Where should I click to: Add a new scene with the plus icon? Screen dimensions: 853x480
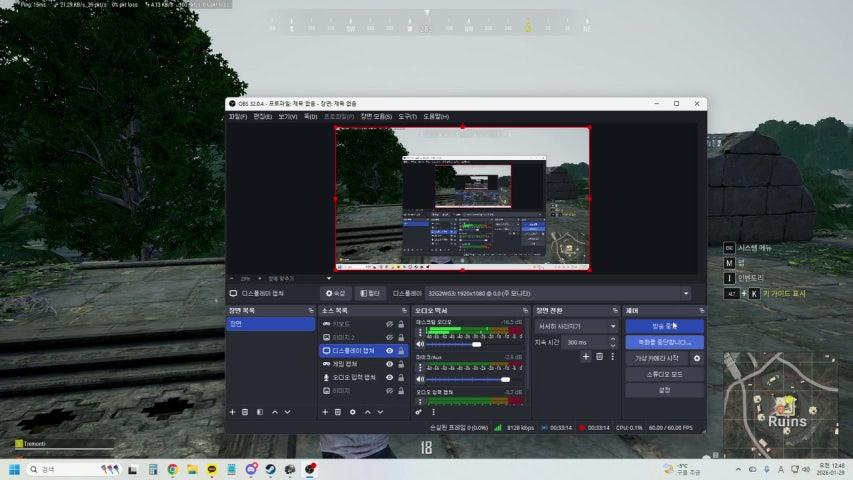pos(233,412)
